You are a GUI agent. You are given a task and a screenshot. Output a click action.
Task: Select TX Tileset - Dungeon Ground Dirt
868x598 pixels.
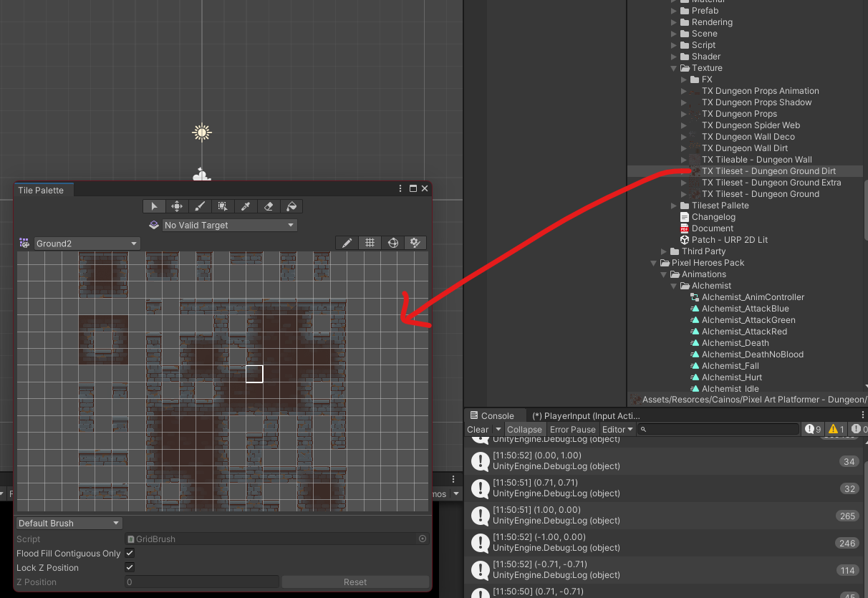point(768,171)
